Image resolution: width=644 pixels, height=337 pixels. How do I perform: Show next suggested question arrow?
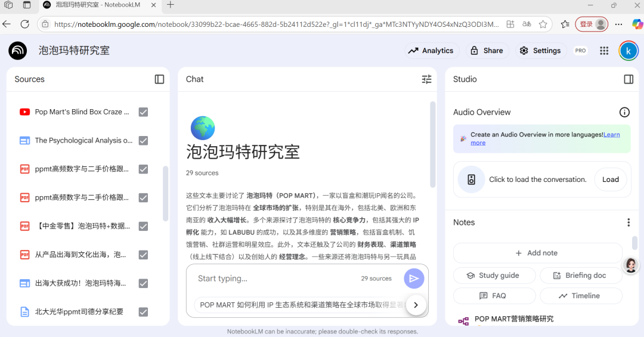pos(416,305)
